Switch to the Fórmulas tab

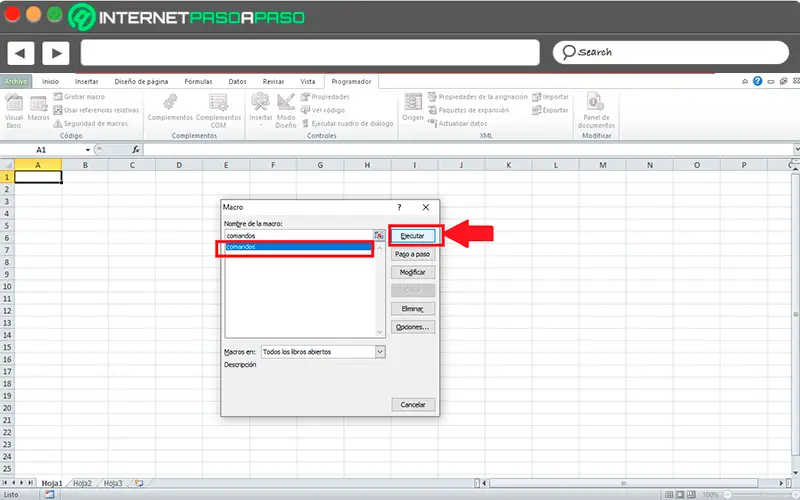[x=198, y=81]
